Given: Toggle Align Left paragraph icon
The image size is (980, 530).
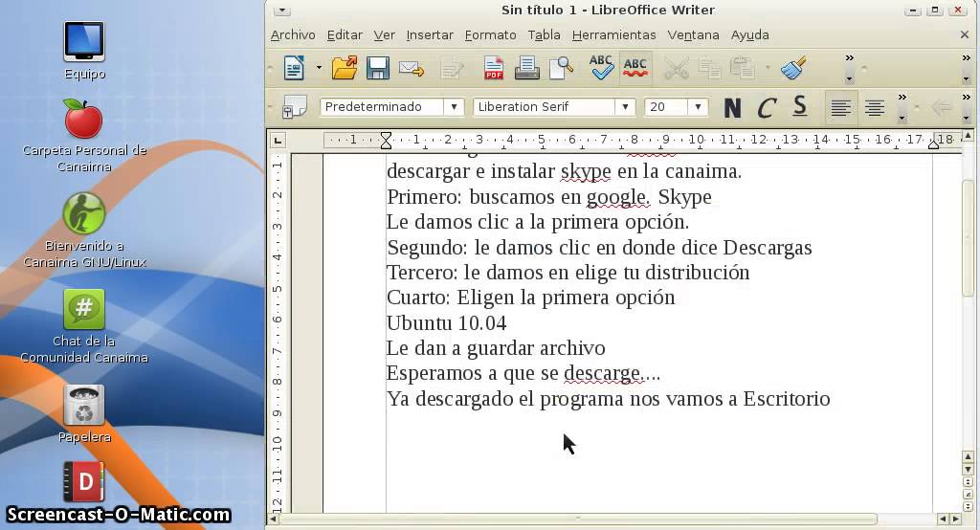Looking at the screenshot, I should coord(840,108).
